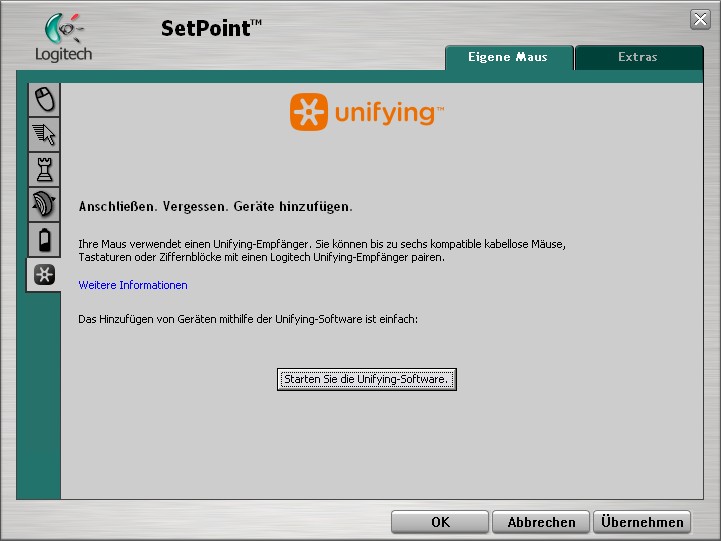Click the Ihre Maus verwendet description paragraph
Image resolution: width=721 pixels, height=541 pixels.
pyautogui.click(x=322, y=250)
